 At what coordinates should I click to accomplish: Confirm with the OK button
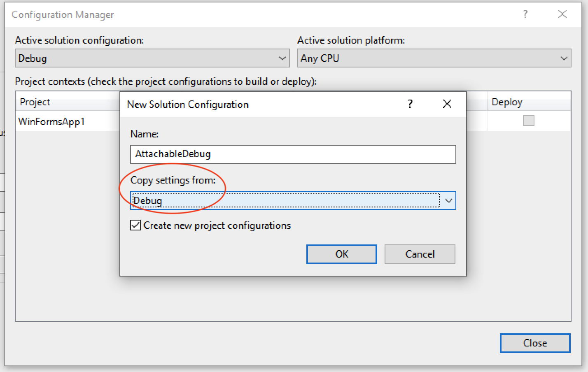[341, 254]
